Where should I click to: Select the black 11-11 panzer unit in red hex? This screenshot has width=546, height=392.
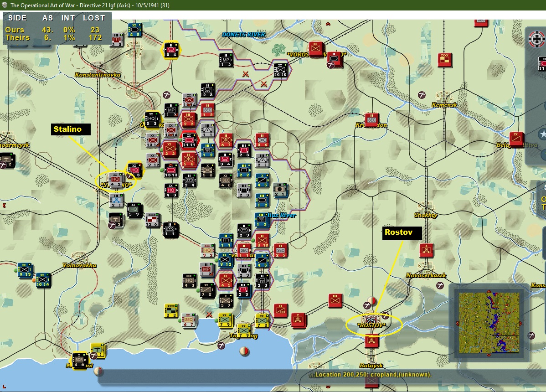[189, 140]
